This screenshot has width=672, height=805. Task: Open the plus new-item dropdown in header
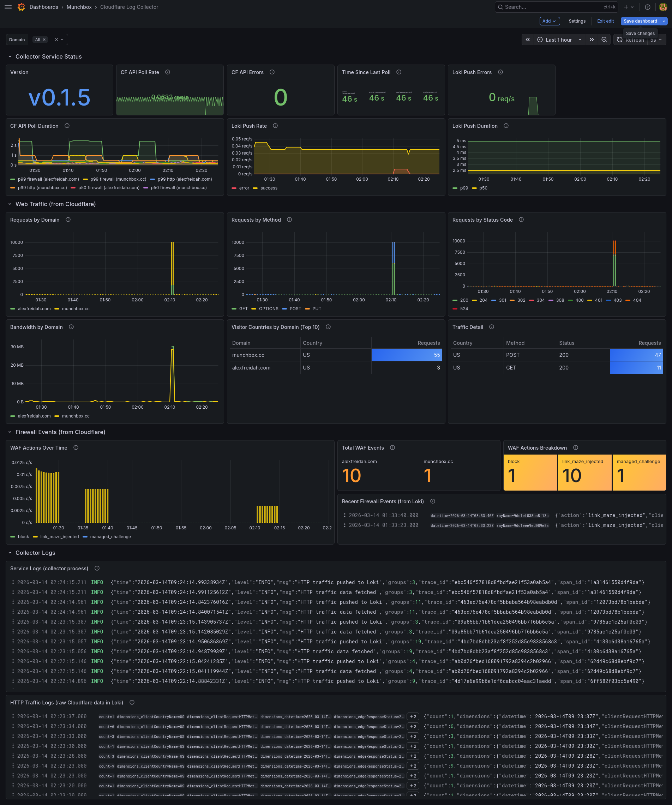pyautogui.click(x=629, y=7)
